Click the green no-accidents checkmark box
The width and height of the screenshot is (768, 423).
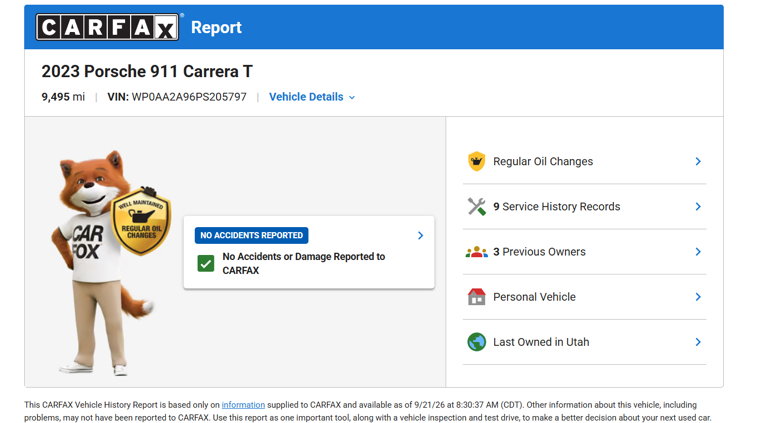tap(206, 263)
